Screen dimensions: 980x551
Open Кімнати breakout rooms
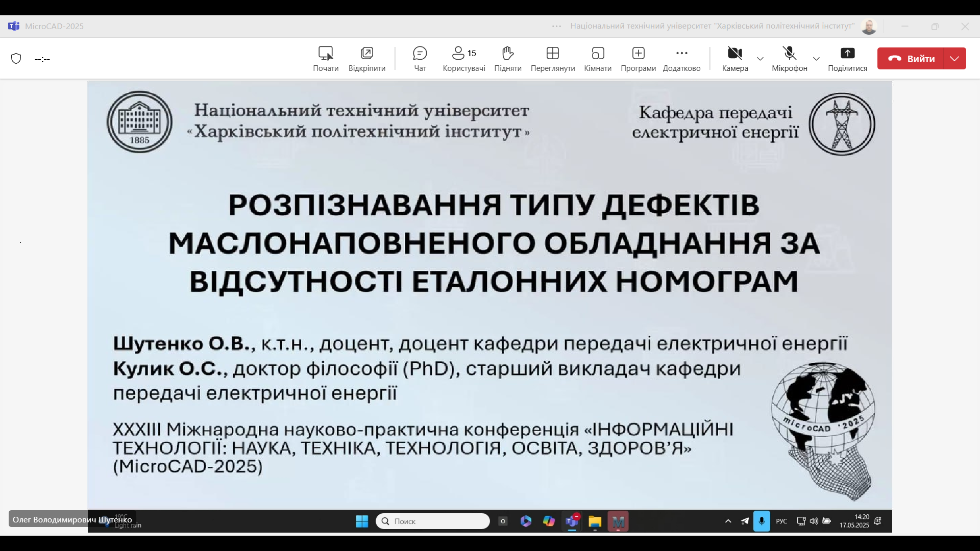coord(598,59)
